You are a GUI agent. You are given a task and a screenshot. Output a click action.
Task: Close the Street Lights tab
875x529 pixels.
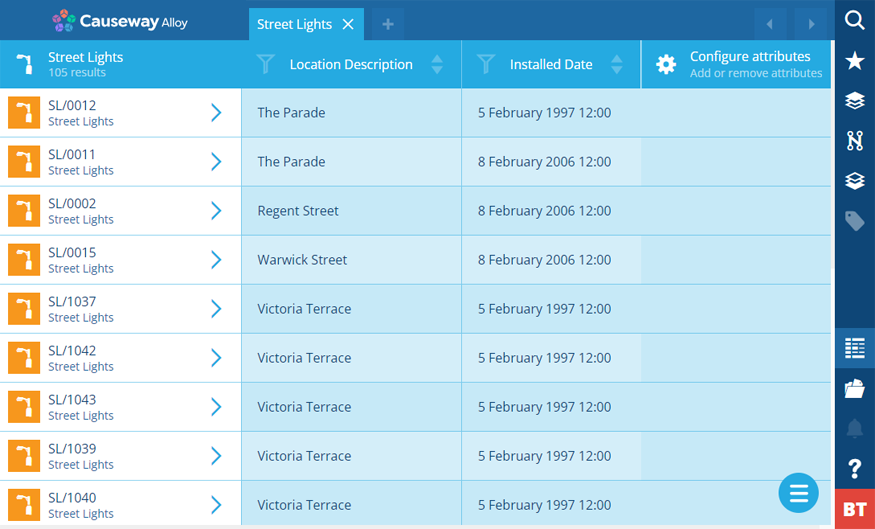(x=348, y=25)
